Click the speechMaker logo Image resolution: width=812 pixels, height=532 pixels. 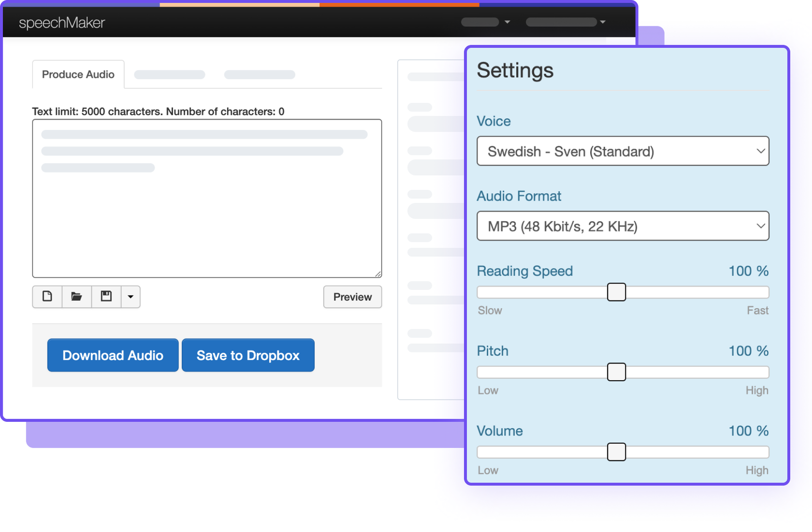(62, 23)
